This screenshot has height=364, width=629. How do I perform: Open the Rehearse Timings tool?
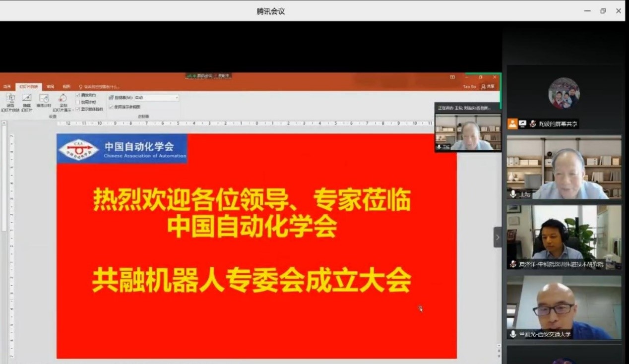tap(44, 100)
